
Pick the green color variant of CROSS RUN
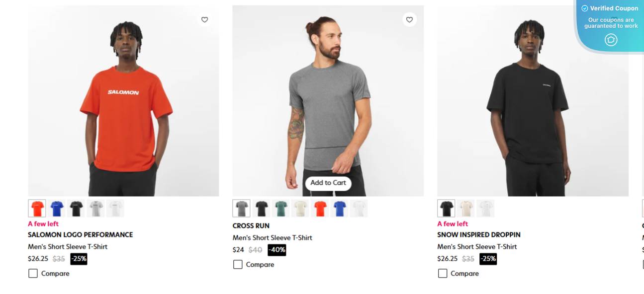pos(281,208)
